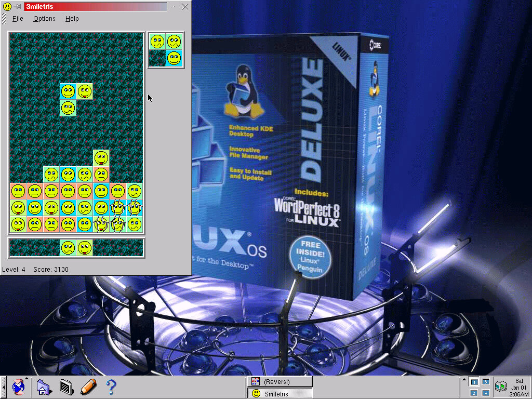532x399 pixels.
Task: Switch to the (Reversi) taskbar button
Action: coord(280,382)
